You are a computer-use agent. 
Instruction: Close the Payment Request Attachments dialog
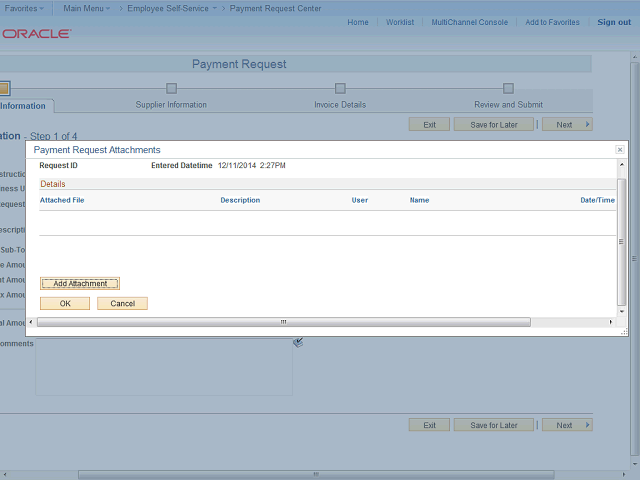[x=620, y=149]
